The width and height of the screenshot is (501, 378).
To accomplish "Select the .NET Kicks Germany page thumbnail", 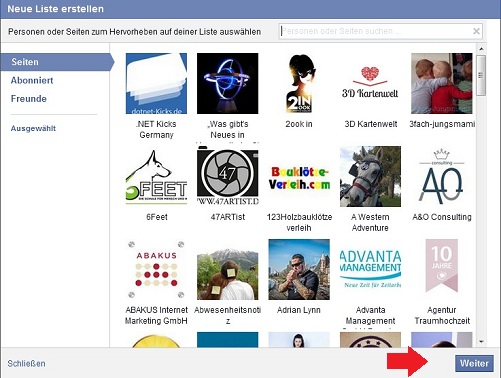I will point(156,83).
